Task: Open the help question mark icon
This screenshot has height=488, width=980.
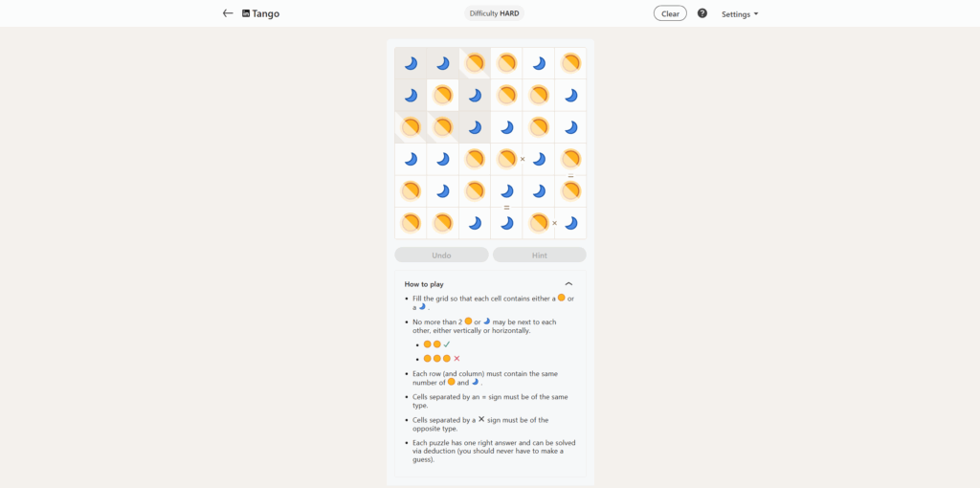Action: pyautogui.click(x=702, y=13)
